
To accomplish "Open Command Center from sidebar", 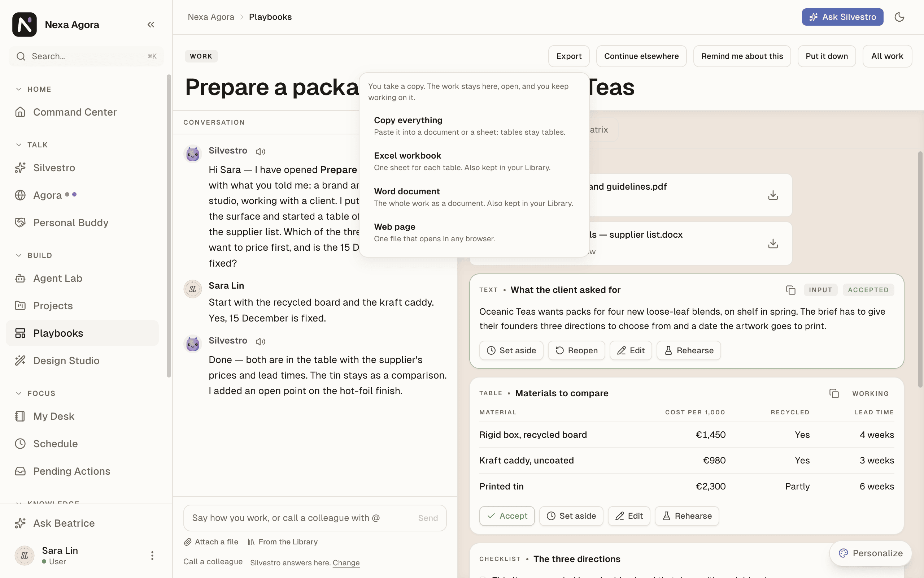I will click(x=82, y=112).
